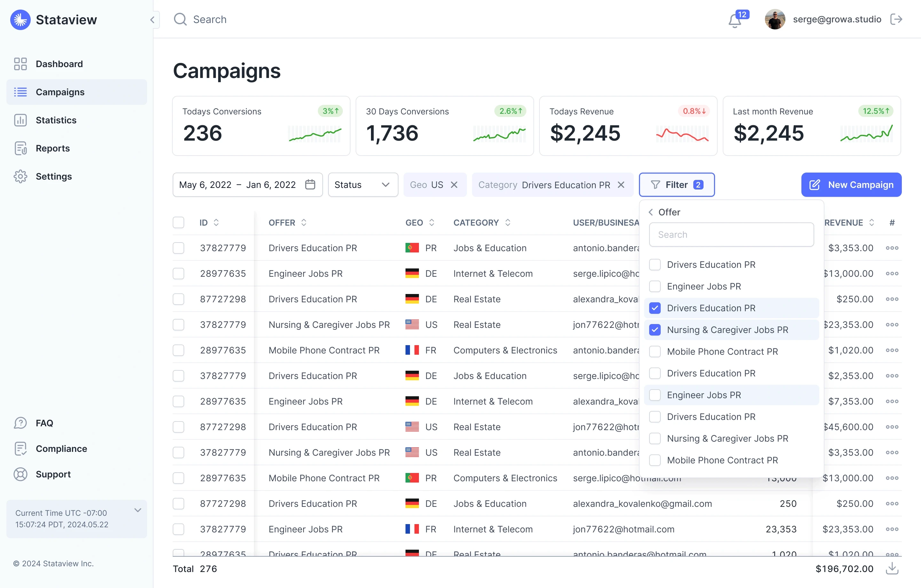The image size is (921, 588).
Task: Click the logout arrow icon
Action: click(x=896, y=19)
